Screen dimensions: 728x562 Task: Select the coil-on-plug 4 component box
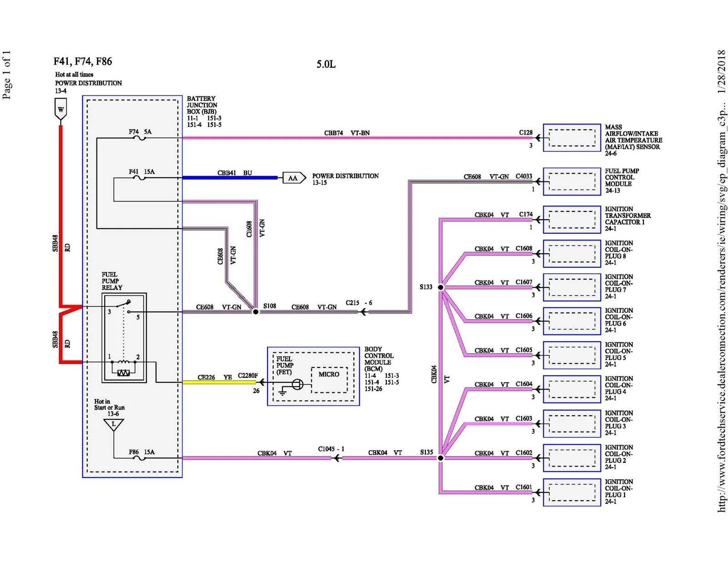(572, 389)
